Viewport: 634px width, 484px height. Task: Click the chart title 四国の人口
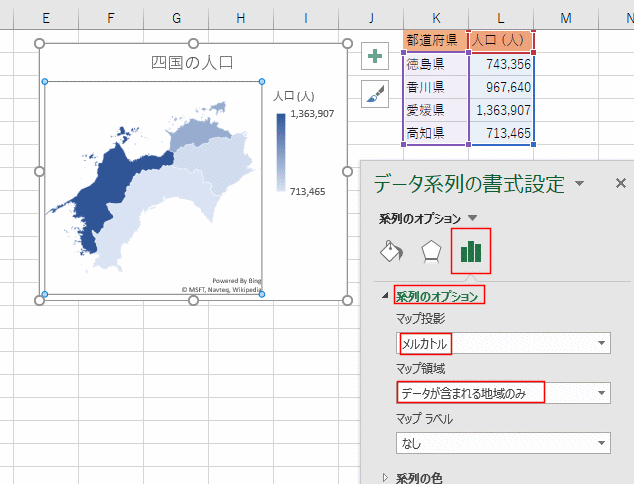point(191,62)
